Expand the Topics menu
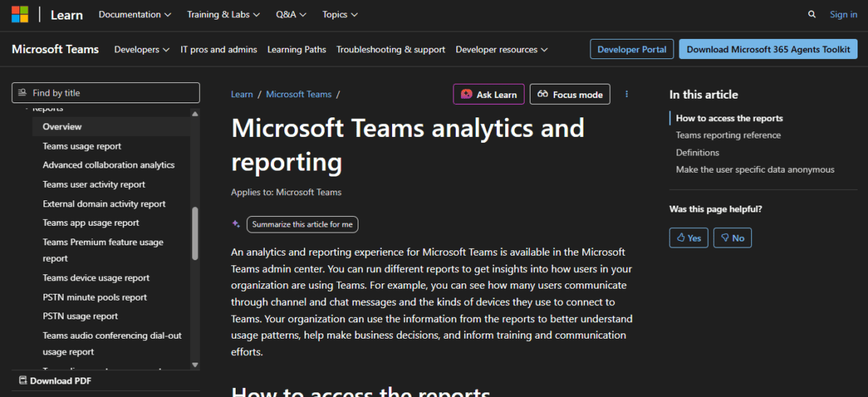The width and height of the screenshot is (868, 397). (x=340, y=15)
